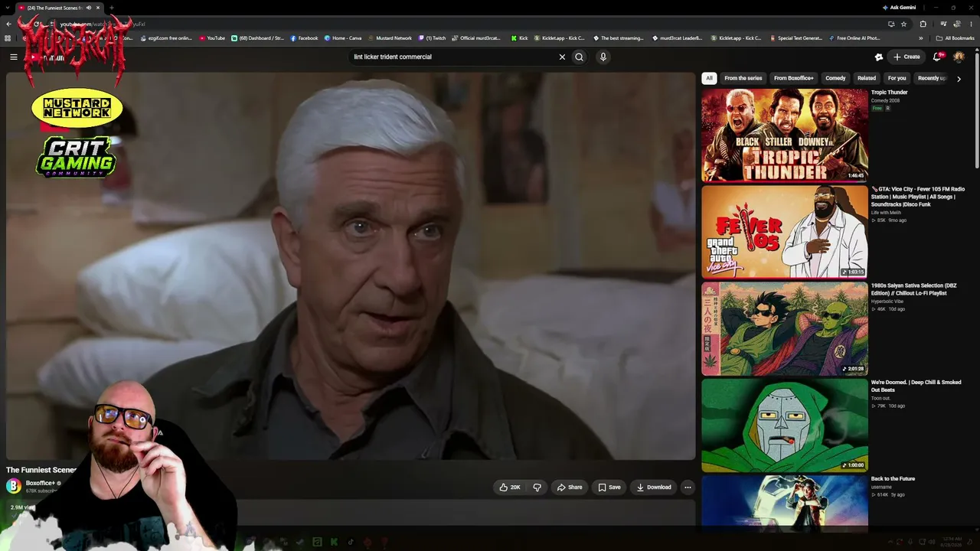Open the Free Online AI Phot... bookmark

point(854,38)
